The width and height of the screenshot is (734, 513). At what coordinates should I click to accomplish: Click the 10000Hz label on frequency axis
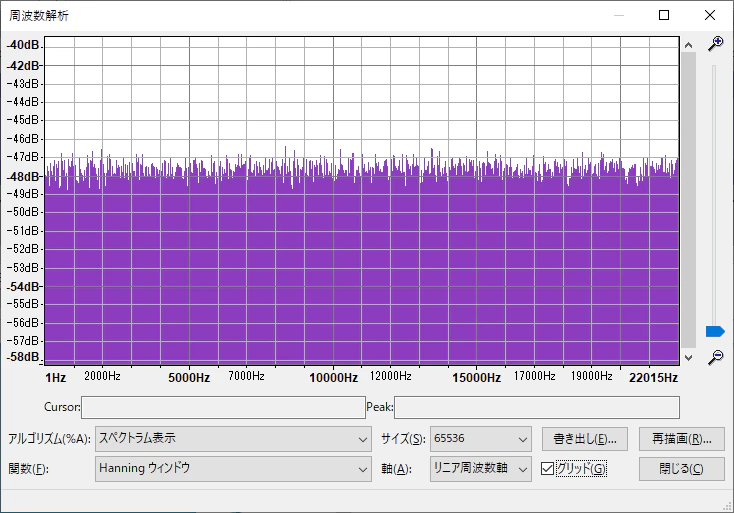[333, 378]
